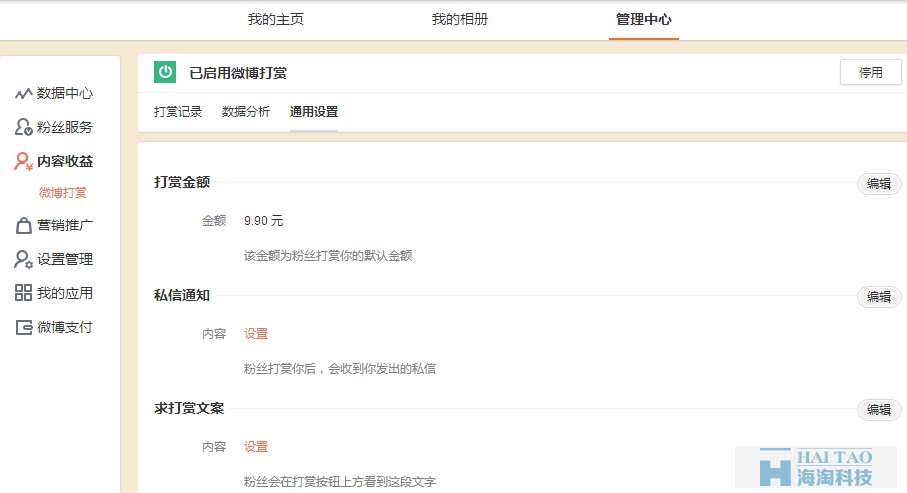Image resolution: width=907 pixels, height=493 pixels.
Task: Click text 粉丝会在打赏按钮上方看到这段文字
Action: pyautogui.click(x=340, y=481)
